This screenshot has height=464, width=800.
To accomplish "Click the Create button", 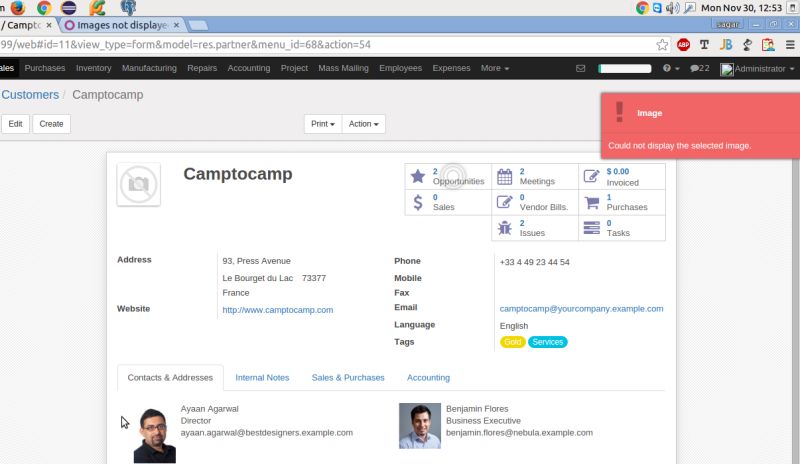I will click(52, 124).
